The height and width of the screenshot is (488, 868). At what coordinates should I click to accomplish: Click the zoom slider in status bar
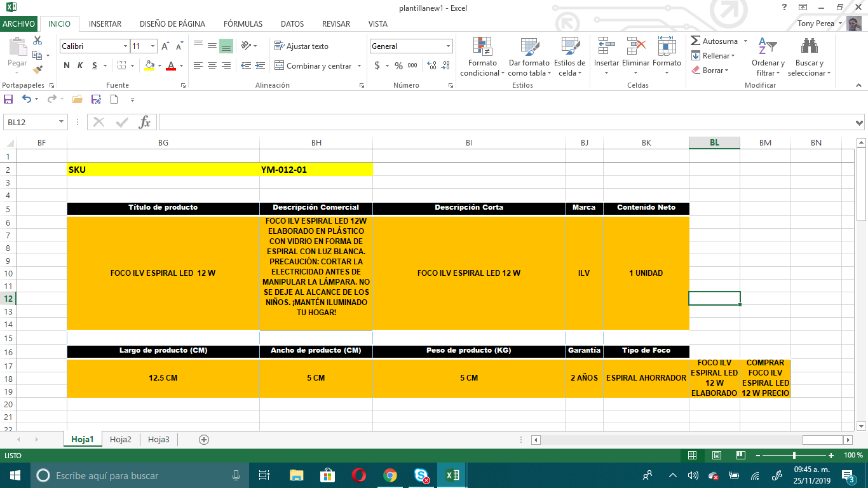click(x=794, y=456)
